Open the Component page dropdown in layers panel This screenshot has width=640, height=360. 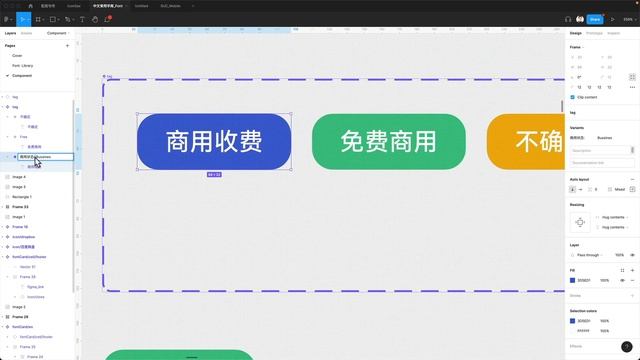pyautogui.click(x=58, y=33)
